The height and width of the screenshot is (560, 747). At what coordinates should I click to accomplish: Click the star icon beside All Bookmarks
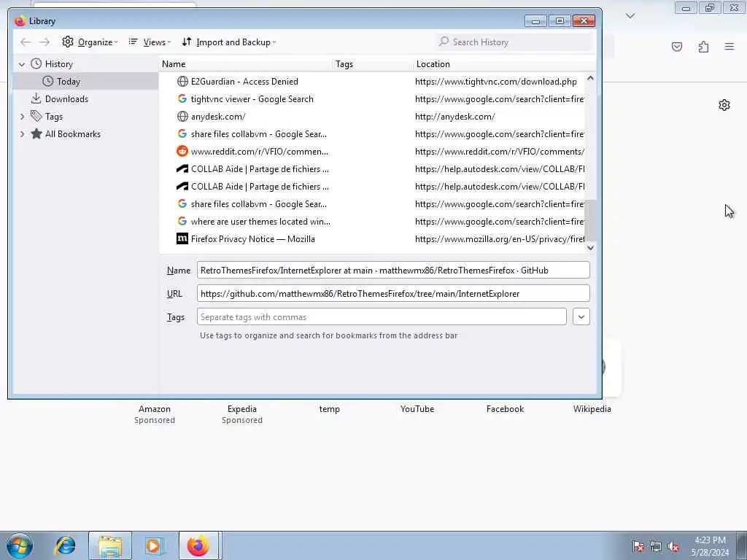36,134
